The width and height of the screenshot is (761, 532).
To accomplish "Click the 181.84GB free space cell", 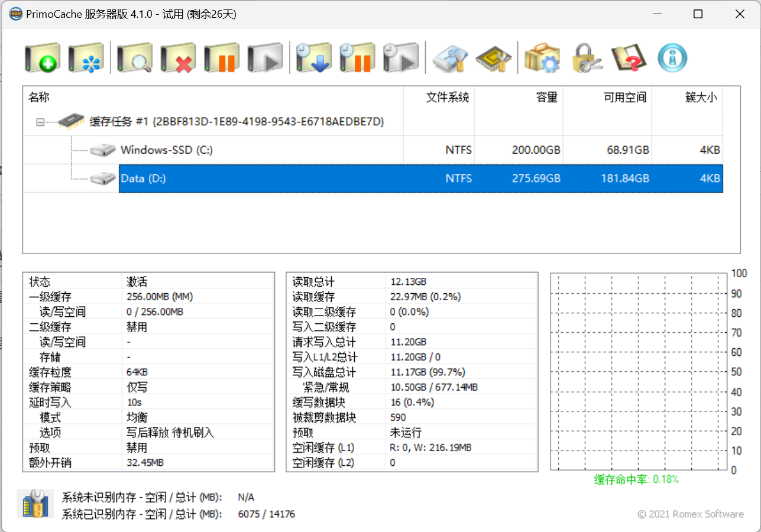I will pyautogui.click(x=625, y=179).
